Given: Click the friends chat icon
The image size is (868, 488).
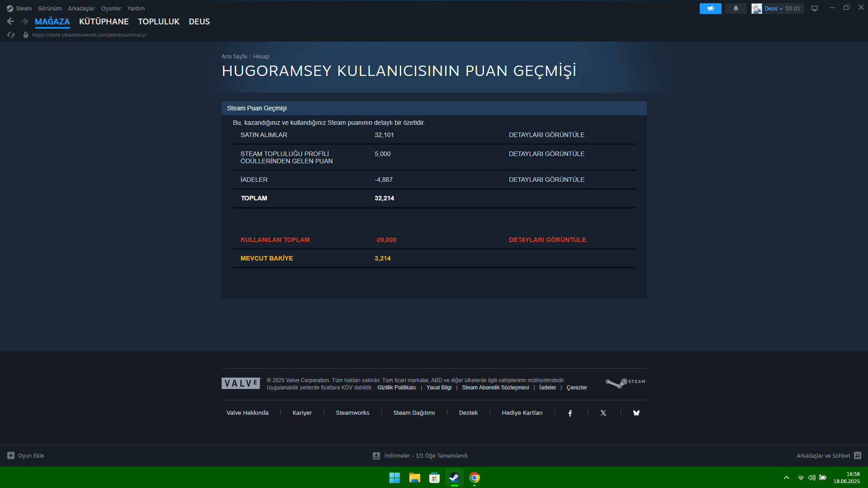Looking at the screenshot, I should pos(858,455).
